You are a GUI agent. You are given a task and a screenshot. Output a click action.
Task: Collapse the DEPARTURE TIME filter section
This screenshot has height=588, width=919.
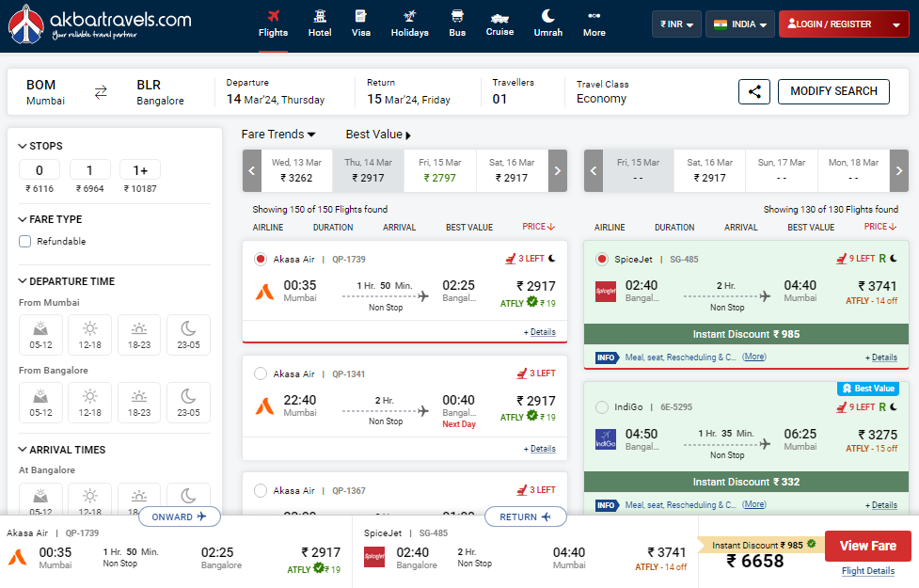coord(67,281)
